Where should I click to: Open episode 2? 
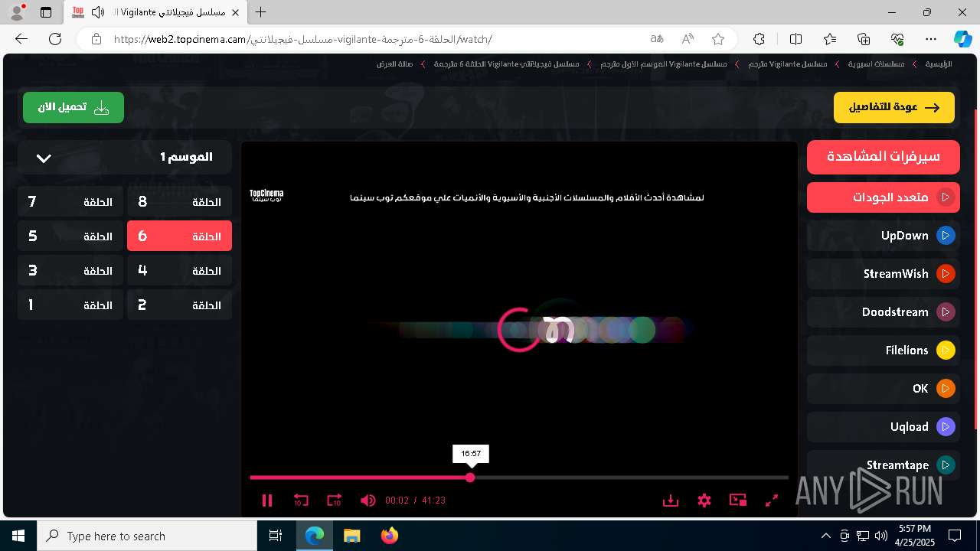[x=179, y=305]
